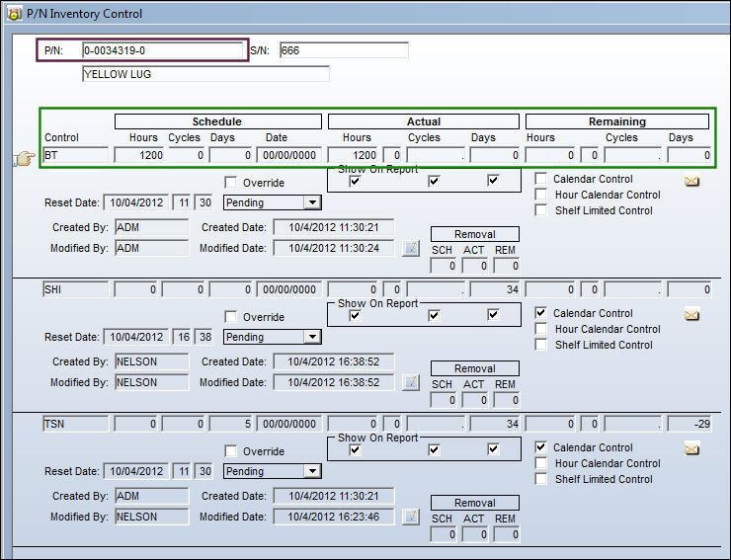
Task: Click the S/N field containing 666
Action: coord(344,50)
